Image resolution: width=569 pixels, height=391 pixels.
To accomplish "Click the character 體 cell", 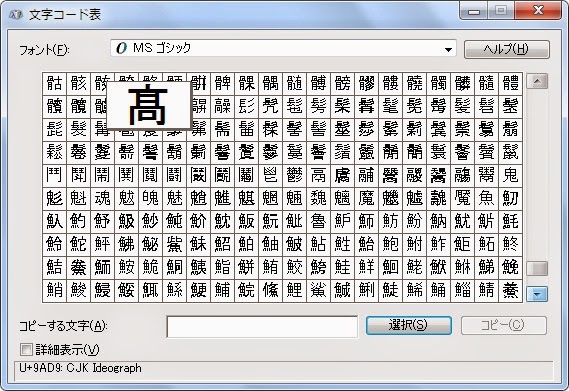I will [x=511, y=84].
